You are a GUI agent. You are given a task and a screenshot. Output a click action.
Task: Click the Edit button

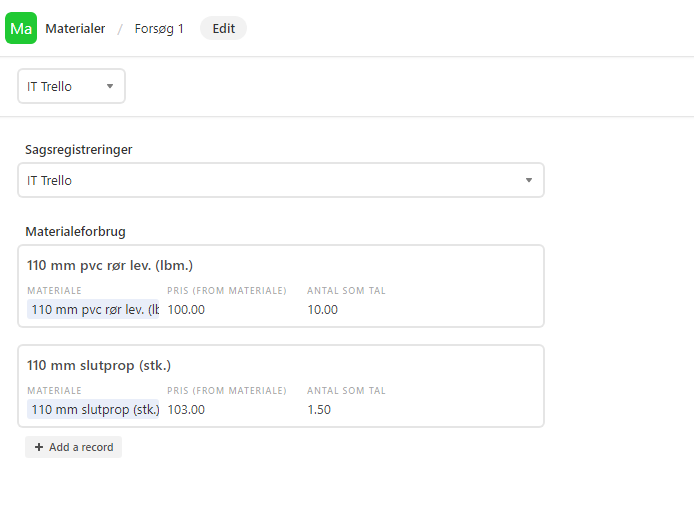(224, 28)
